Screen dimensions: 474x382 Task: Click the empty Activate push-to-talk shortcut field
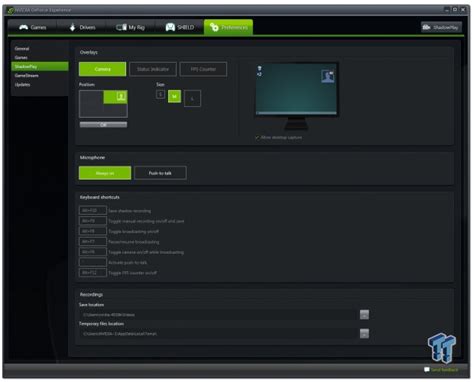[93, 262]
